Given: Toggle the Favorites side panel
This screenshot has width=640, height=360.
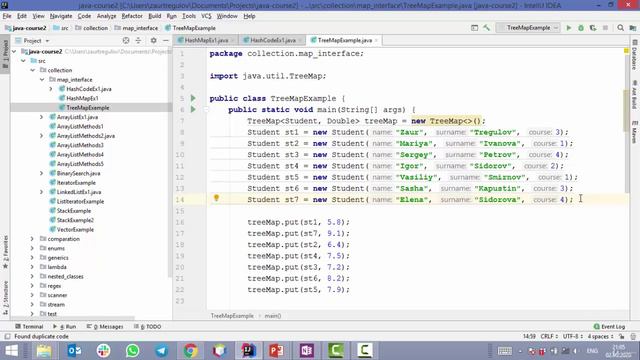Looking at the screenshot, I should click(x=5, y=252).
